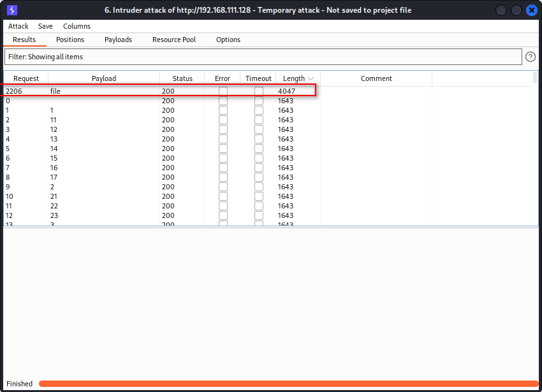
Task: Open the Columns menu
Action: click(77, 26)
